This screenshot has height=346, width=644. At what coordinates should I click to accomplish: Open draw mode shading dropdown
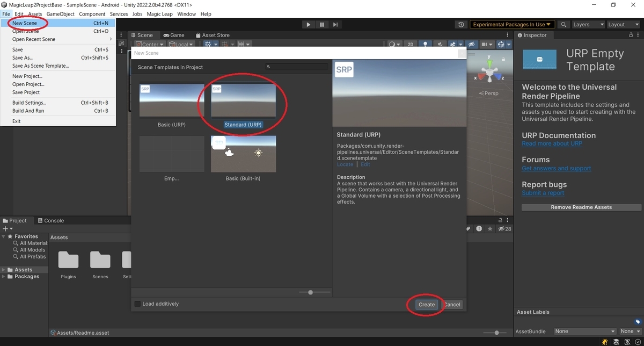[x=394, y=45]
